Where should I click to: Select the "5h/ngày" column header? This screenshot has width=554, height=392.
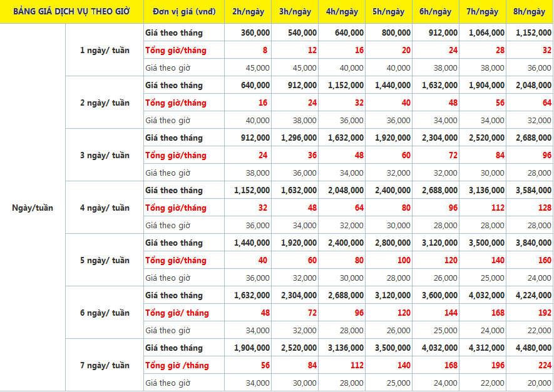pos(389,12)
